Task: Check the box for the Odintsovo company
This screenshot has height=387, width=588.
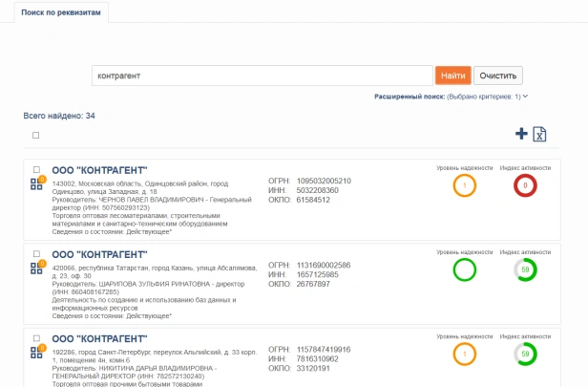Action: tap(36, 170)
